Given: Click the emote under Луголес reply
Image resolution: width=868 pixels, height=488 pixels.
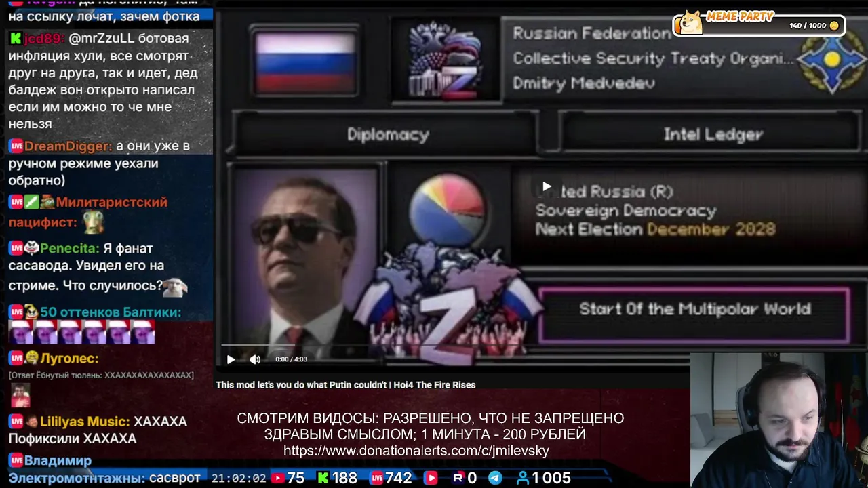Looking at the screenshot, I should coord(20,395).
